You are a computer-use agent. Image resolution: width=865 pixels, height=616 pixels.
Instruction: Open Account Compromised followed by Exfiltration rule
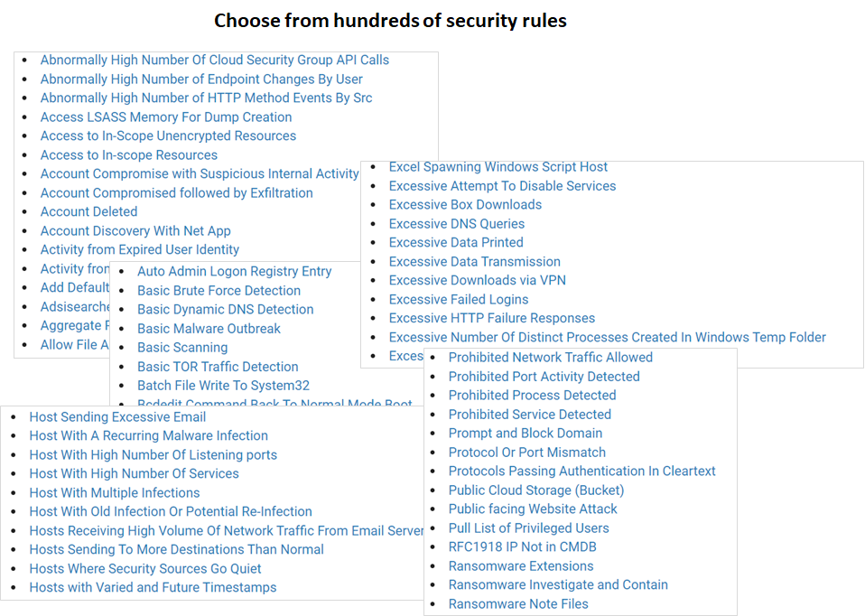pyautogui.click(x=176, y=193)
